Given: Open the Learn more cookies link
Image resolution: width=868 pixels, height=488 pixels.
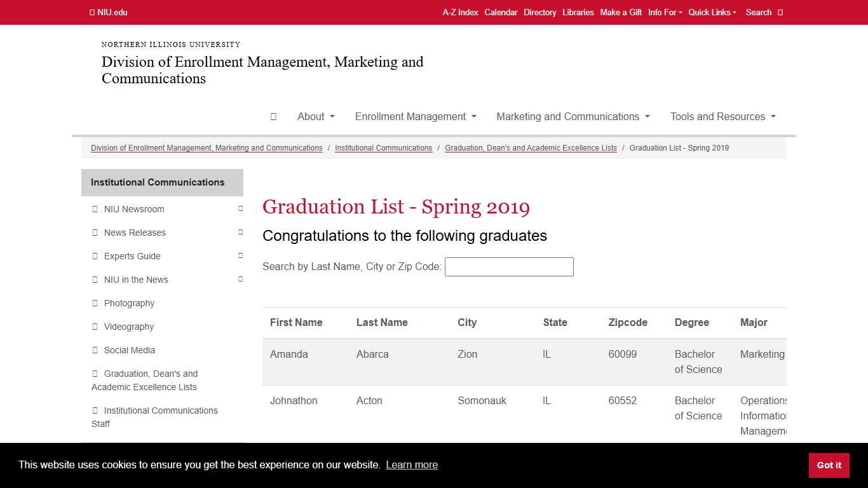Looking at the screenshot, I should coord(412,464).
